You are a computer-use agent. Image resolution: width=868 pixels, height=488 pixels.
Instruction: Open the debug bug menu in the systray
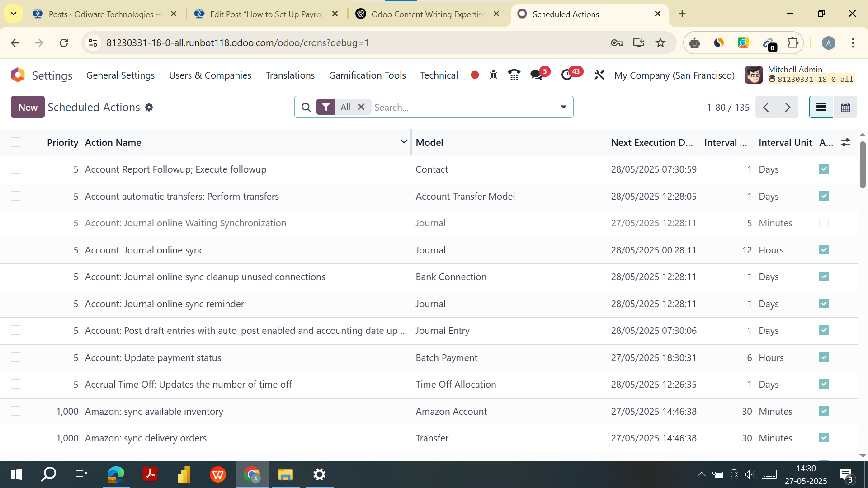coord(493,75)
